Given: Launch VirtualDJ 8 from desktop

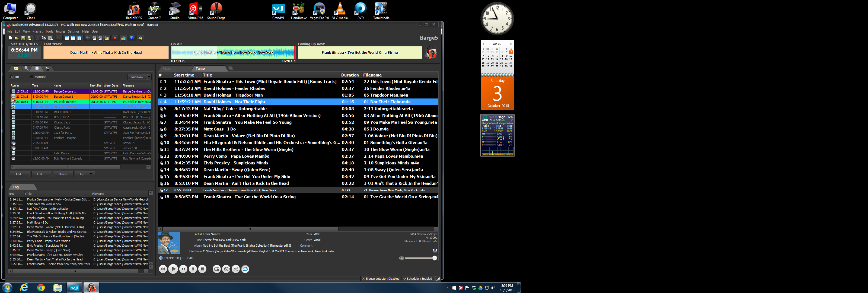Looking at the screenshot, I should [x=195, y=11].
